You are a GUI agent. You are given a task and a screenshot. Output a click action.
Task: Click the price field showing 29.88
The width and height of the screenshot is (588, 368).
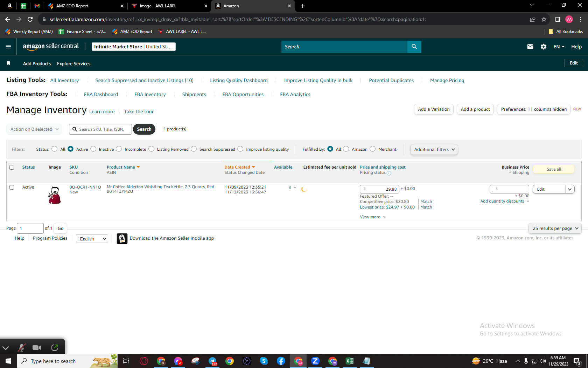click(x=379, y=189)
